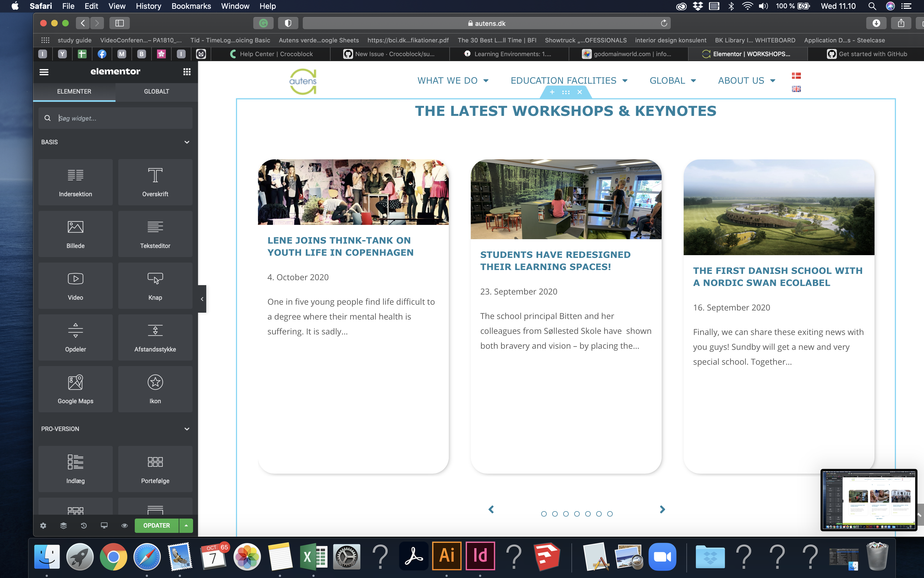Select the first carousel pagination dot
This screenshot has height=578, width=924.
click(x=544, y=514)
